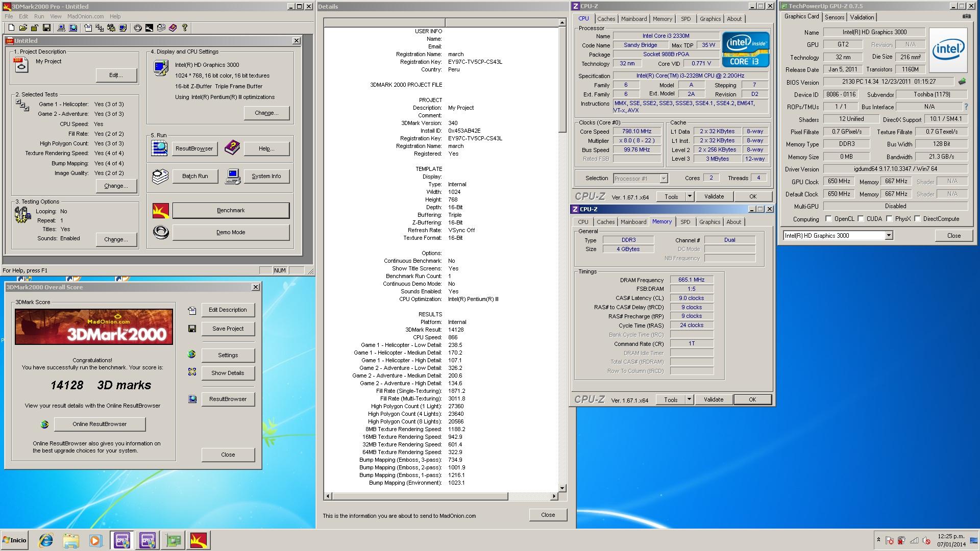Image resolution: width=980 pixels, height=551 pixels.
Task: Click the Batch Run button
Action: point(195,176)
